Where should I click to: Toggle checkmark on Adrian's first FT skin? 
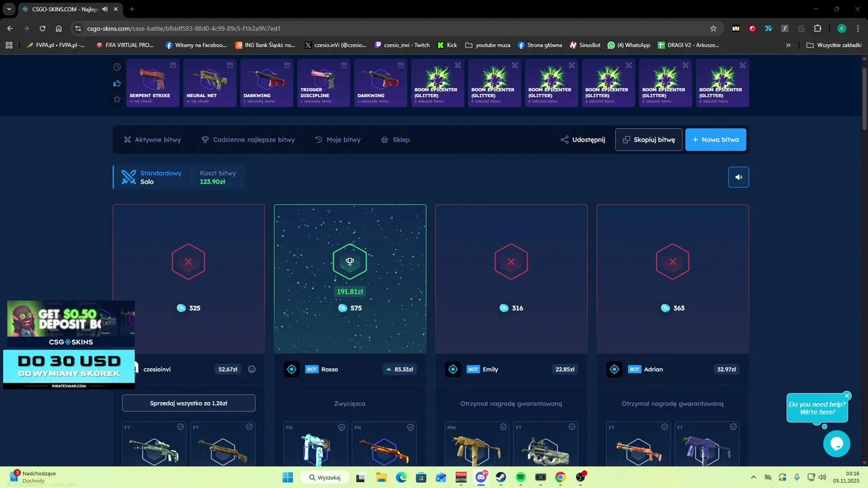point(665,427)
